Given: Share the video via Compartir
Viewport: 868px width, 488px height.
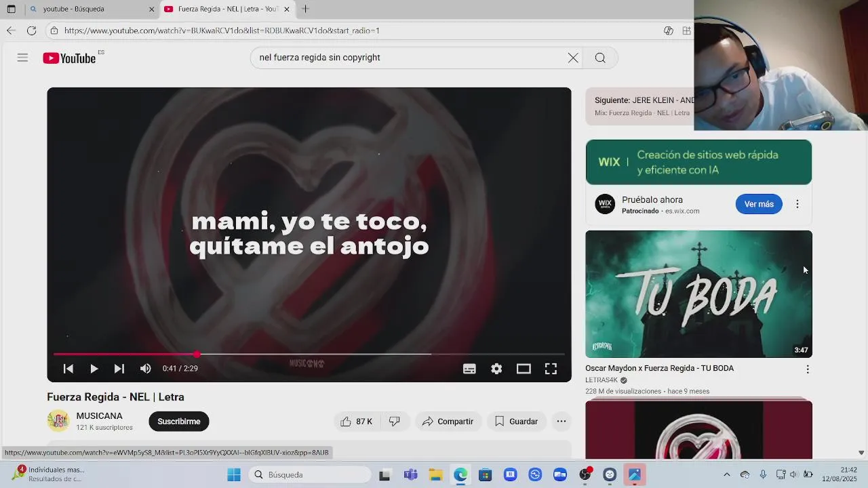Looking at the screenshot, I should click(x=448, y=422).
